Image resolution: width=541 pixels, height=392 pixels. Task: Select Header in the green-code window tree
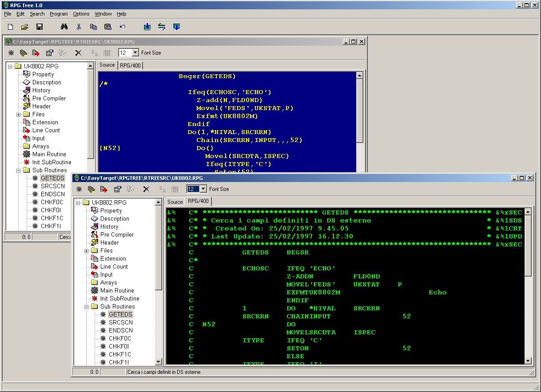point(109,243)
